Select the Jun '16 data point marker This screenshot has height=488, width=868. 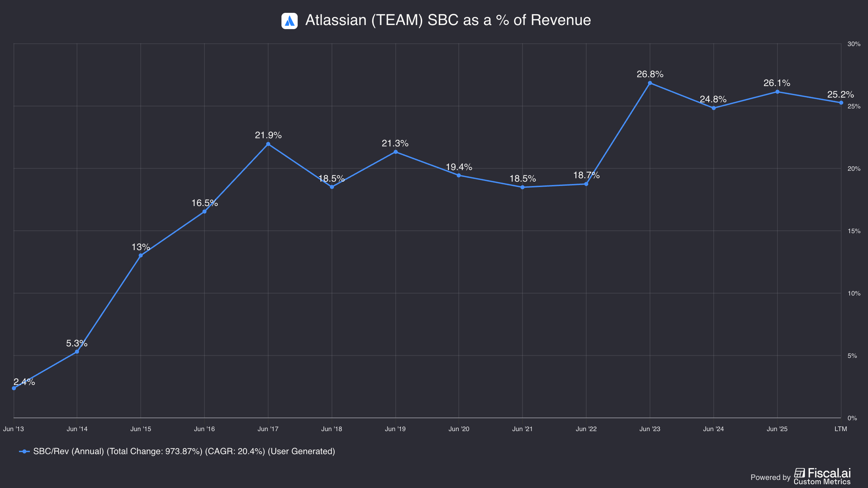pyautogui.click(x=205, y=212)
